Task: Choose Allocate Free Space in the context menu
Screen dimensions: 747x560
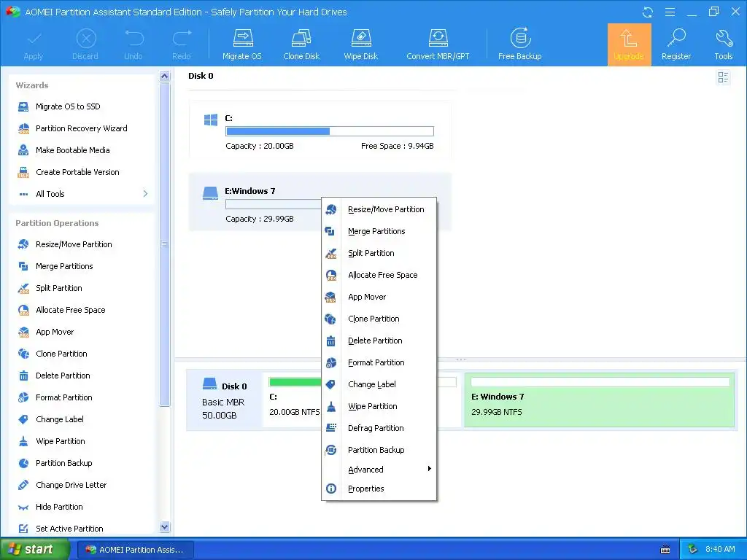Action: (x=379, y=275)
